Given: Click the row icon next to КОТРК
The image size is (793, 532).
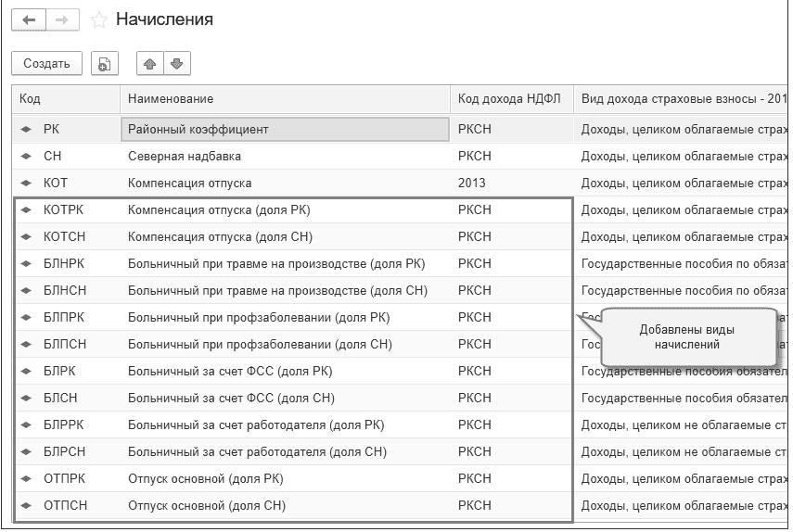Looking at the screenshot, I should pos(27,210).
